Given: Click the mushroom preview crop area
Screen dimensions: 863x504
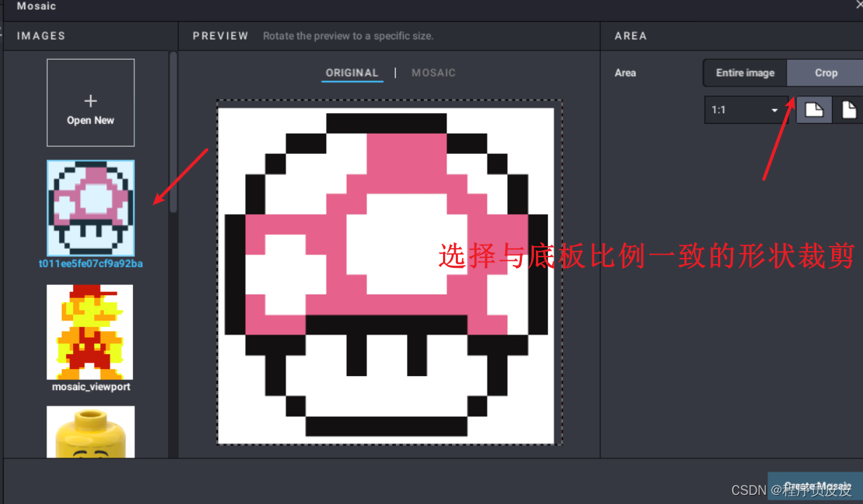Looking at the screenshot, I should tap(390, 273).
